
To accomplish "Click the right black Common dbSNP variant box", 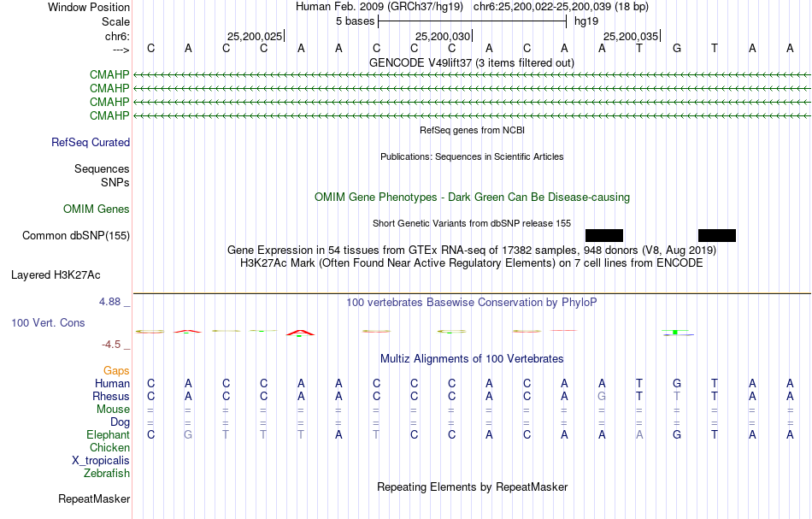I will point(717,236).
